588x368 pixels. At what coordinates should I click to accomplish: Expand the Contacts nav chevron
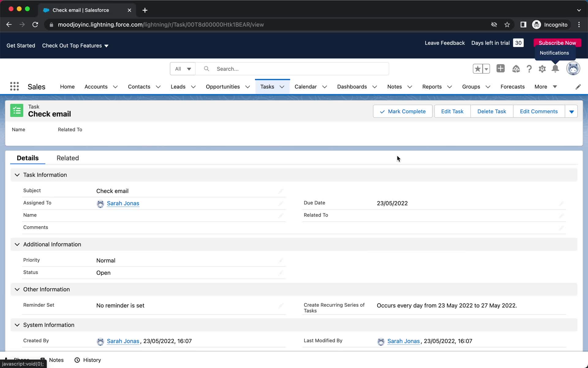(158, 87)
